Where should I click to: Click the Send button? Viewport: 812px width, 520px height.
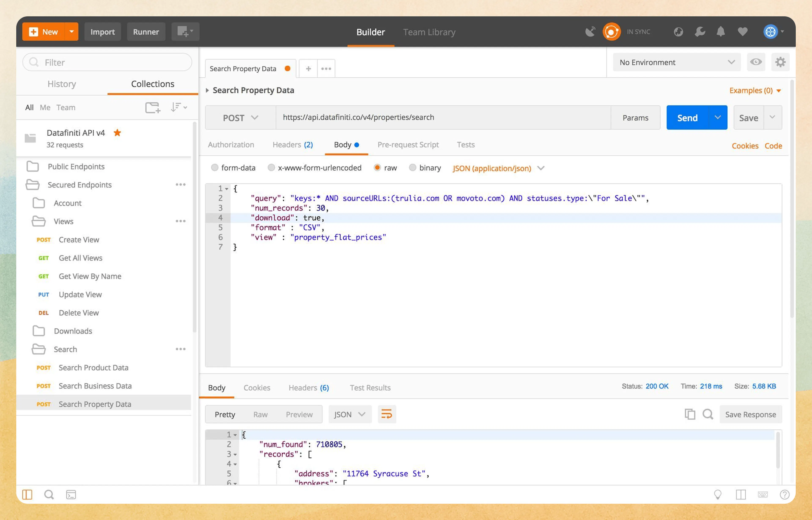click(x=687, y=117)
